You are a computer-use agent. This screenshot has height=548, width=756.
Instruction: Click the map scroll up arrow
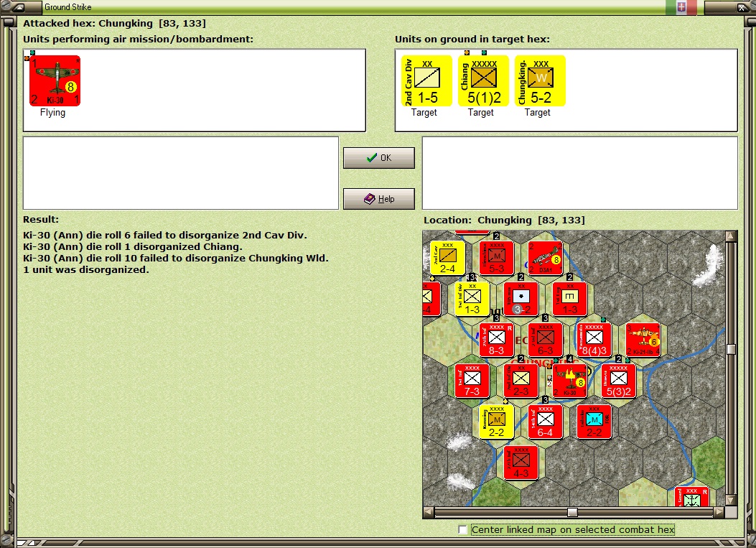(x=731, y=236)
